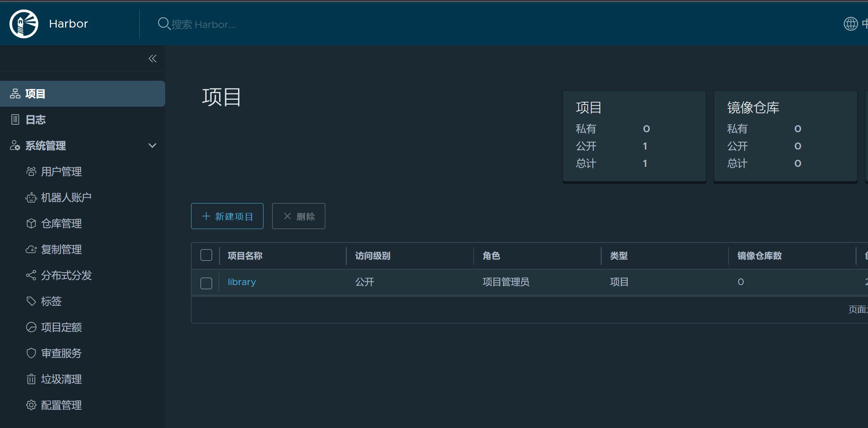Open 垃圾清理 (Garbage Collection)
Screen dimensions: 868x428
[61, 379]
